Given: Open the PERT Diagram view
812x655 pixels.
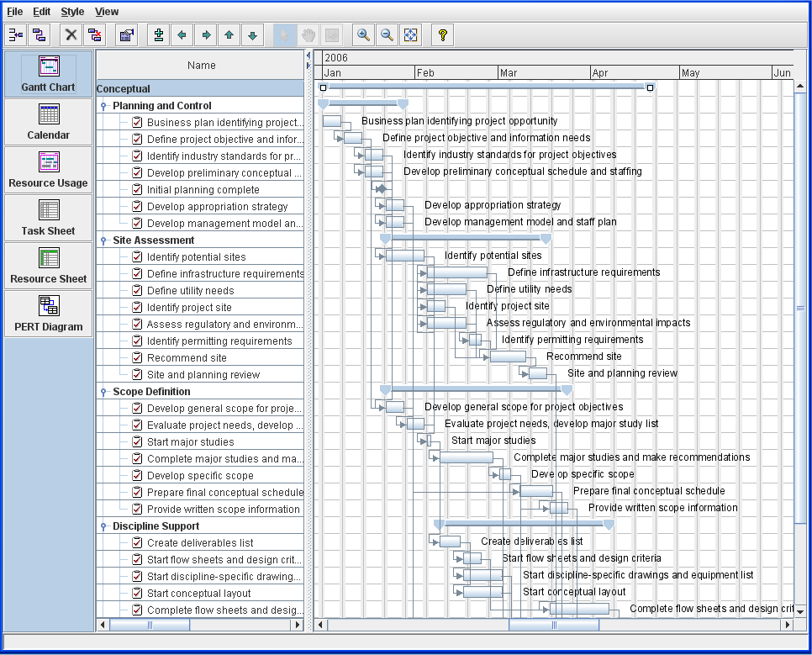Looking at the screenshot, I should (49, 314).
